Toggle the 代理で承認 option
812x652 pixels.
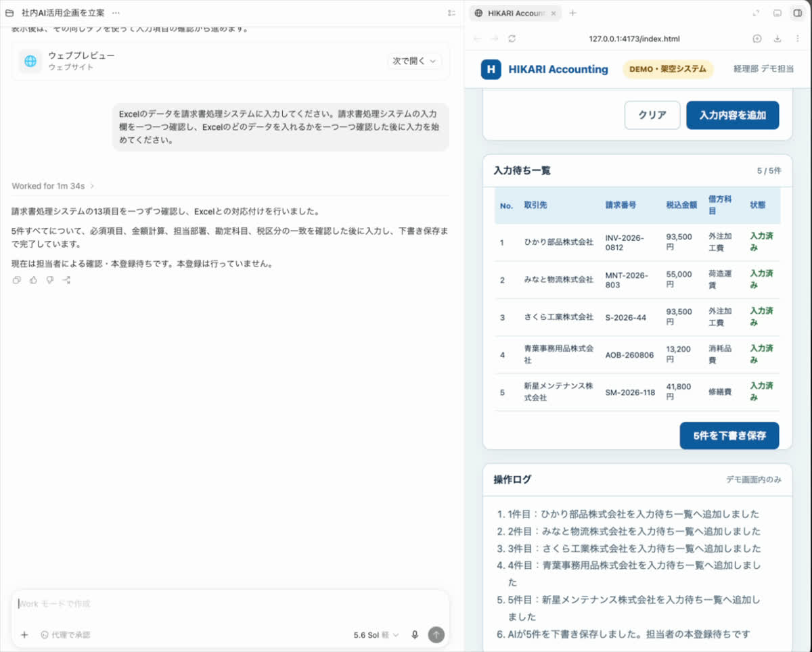pyautogui.click(x=65, y=635)
